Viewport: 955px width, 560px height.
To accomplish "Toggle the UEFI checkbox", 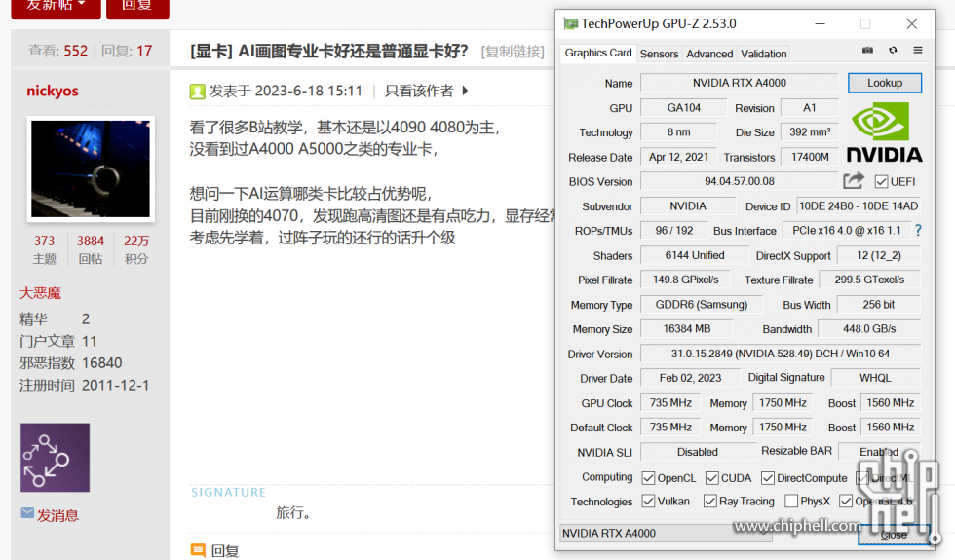I will (881, 181).
